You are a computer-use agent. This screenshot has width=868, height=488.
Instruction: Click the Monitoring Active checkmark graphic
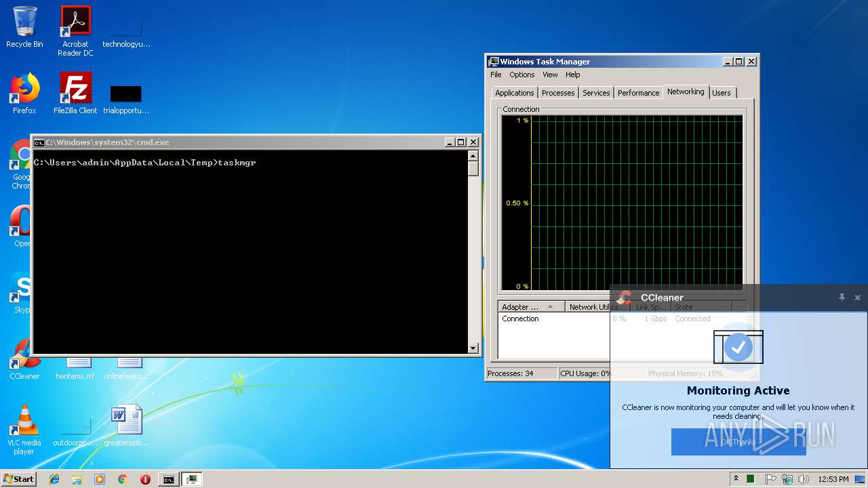(x=738, y=347)
